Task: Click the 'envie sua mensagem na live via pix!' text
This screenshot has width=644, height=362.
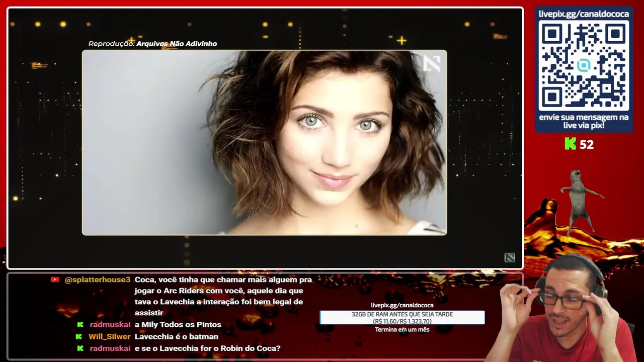Action: (584, 121)
